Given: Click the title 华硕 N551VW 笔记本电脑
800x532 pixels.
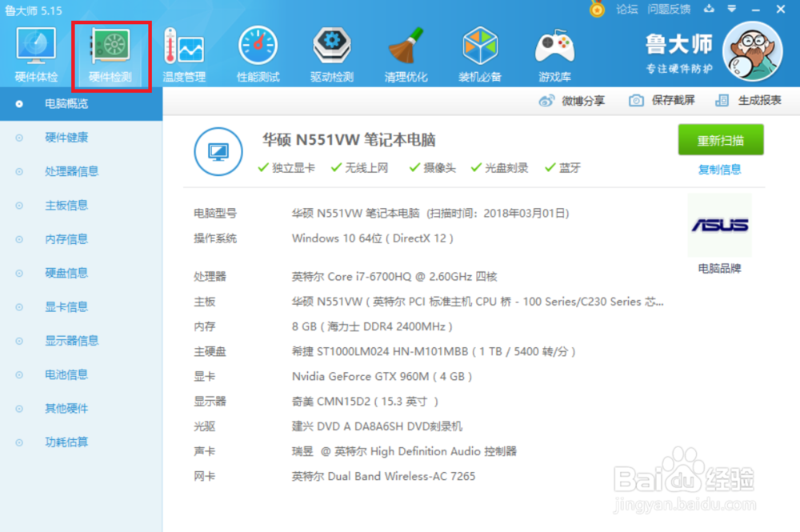Looking at the screenshot, I should [349, 140].
